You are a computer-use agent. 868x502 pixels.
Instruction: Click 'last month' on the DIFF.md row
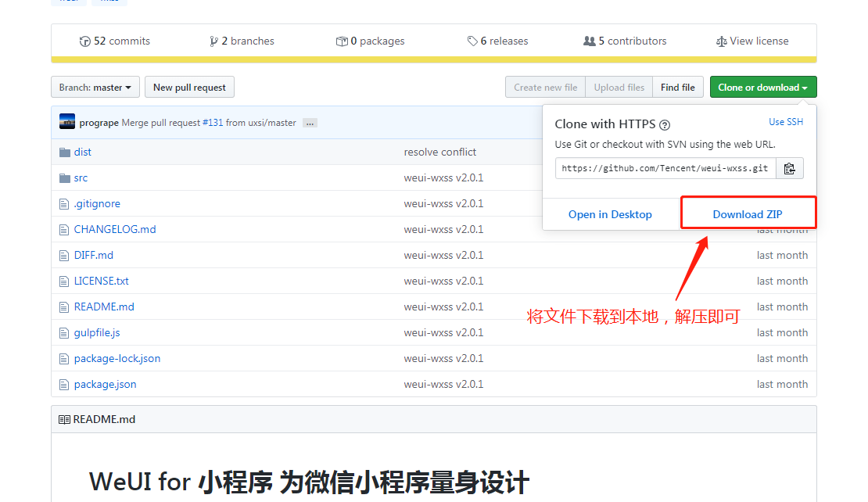coord(782,255)
